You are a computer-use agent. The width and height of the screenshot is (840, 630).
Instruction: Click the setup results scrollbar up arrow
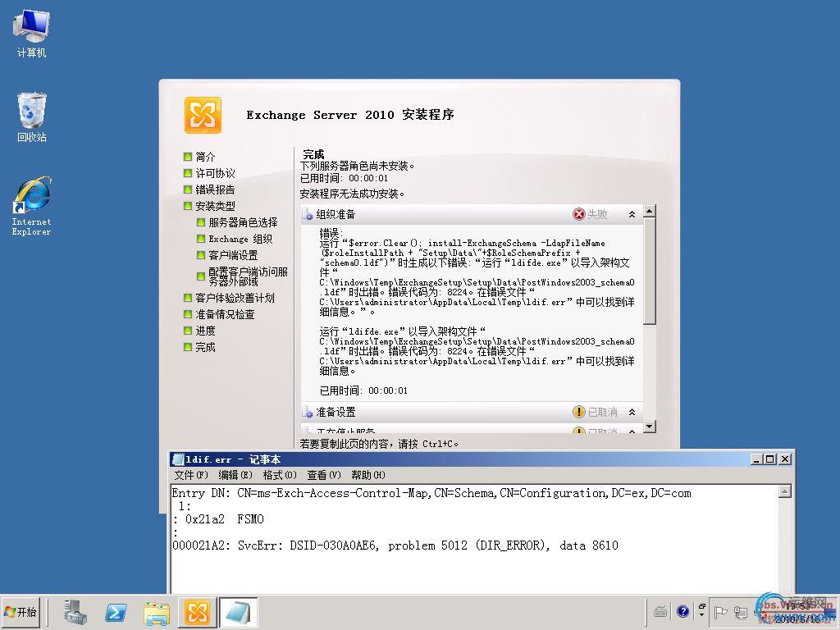(650, 211)
